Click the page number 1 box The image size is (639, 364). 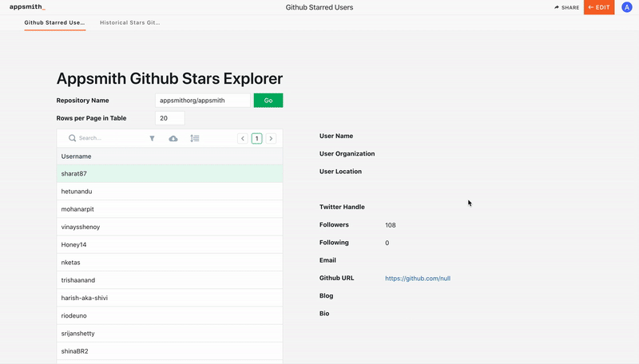coord(256,138)
